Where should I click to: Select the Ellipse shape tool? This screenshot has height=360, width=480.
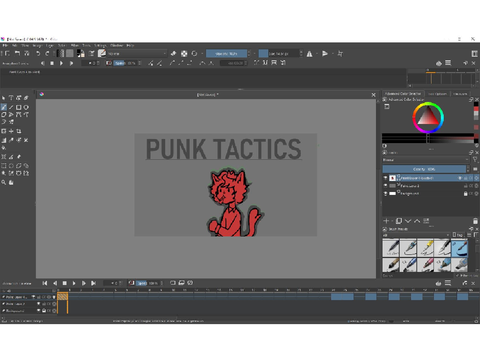[x=26, y=107]
